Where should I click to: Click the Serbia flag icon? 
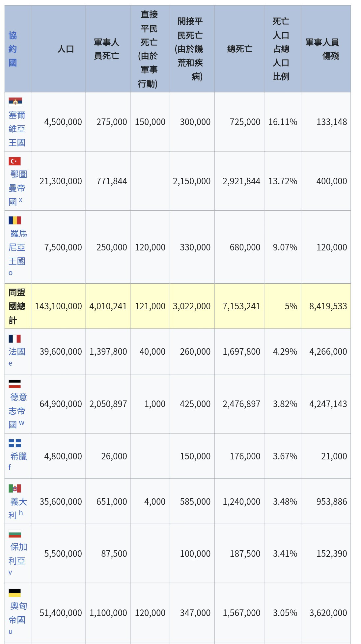[15, 101]
